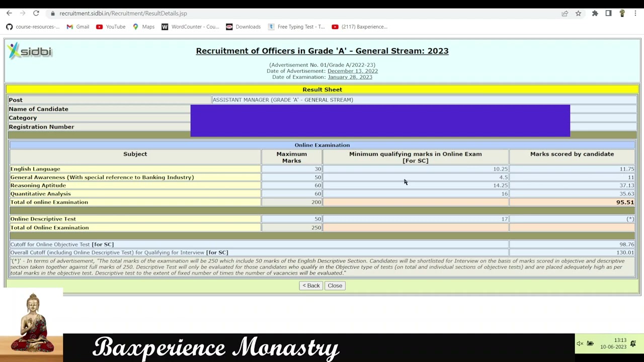The height and width of the screenshot is (362, 644).
Task: Click the SIDBI logo
Action: [30, 51]
